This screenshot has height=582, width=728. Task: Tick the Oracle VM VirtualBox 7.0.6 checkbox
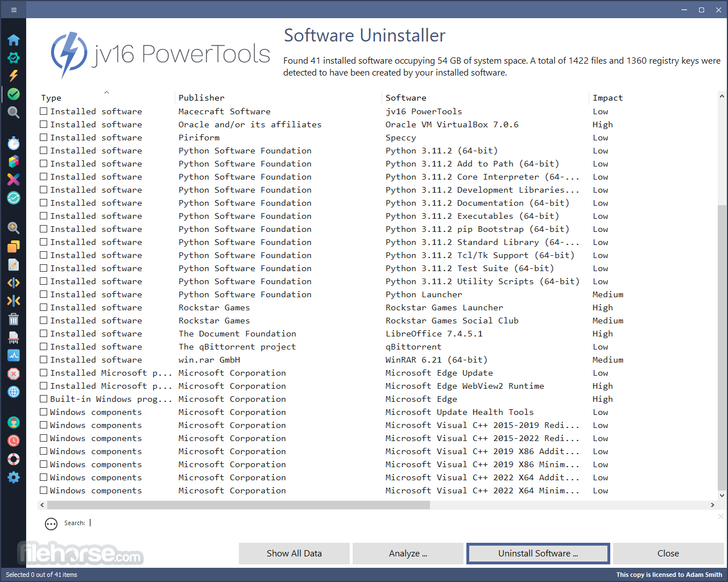pos(44,124)
